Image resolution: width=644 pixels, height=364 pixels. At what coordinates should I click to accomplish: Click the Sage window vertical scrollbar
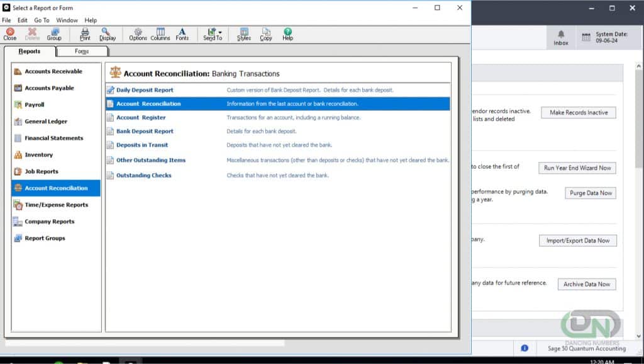pos(639,119)
